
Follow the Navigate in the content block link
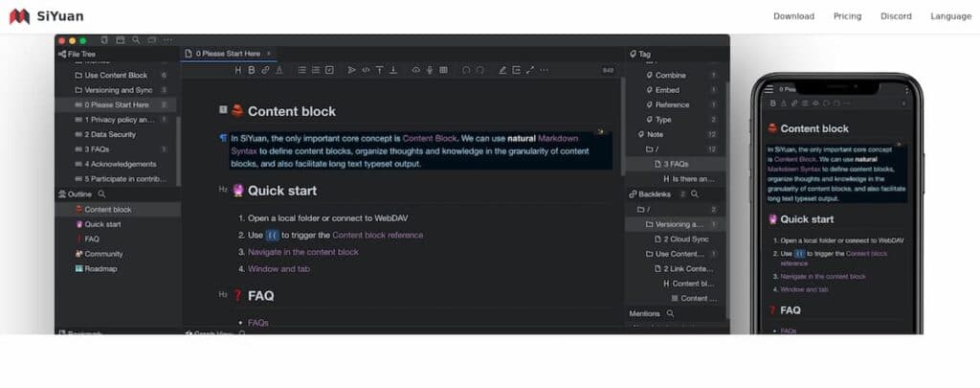tap(303, 252)
